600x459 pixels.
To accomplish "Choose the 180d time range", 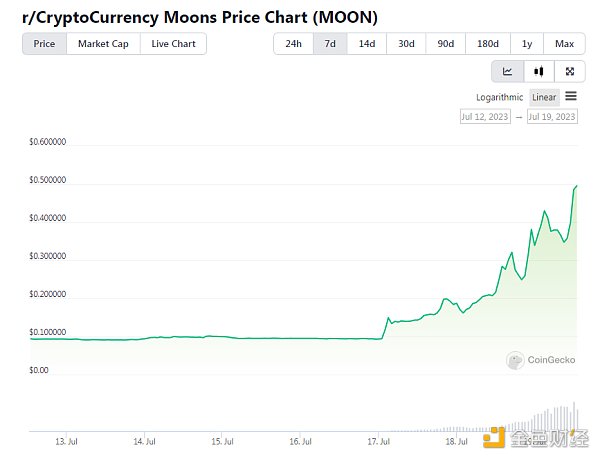I will [488, 44].
